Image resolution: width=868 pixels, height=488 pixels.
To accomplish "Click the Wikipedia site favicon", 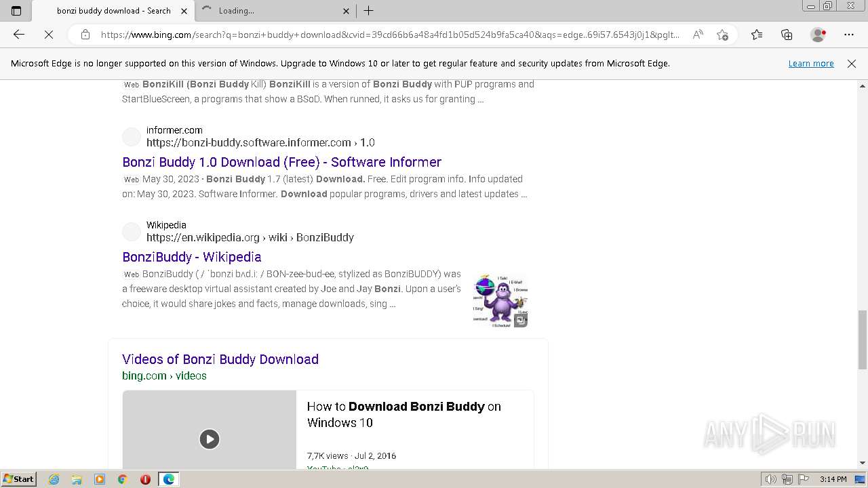I will (132, 232).
